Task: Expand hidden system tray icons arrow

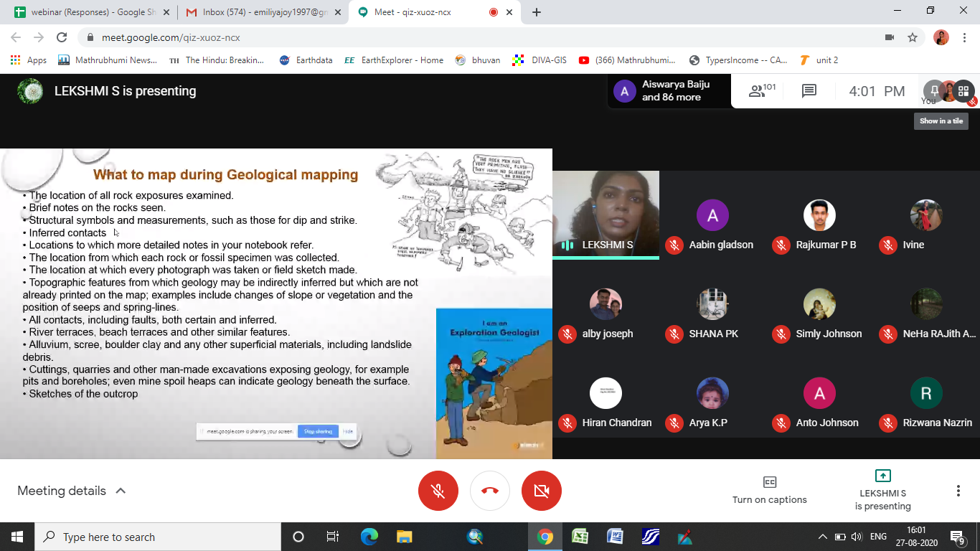Action: tap(822, 537)
